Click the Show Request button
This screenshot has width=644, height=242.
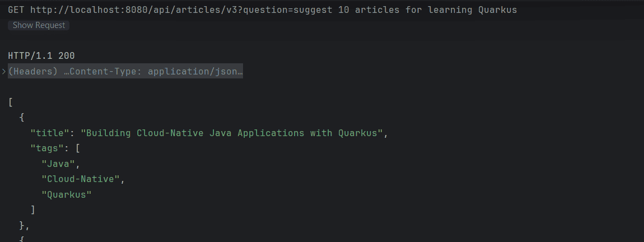click(x=39, y=25)
